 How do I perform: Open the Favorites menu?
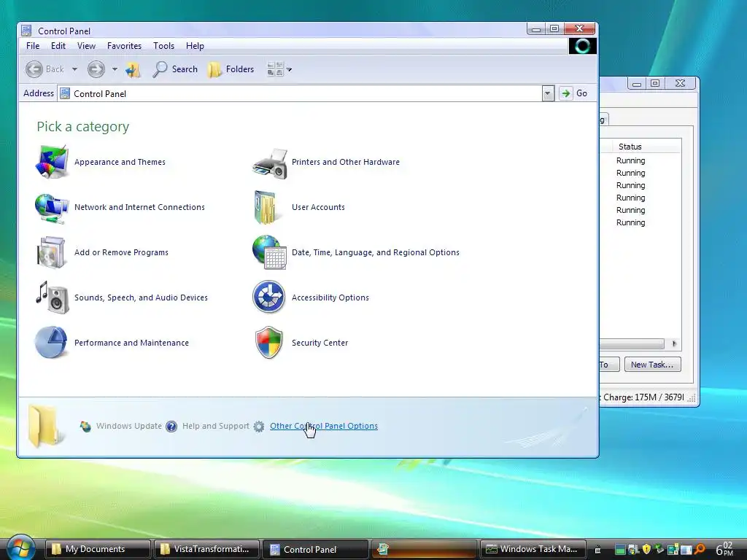[x=124, y=46]
